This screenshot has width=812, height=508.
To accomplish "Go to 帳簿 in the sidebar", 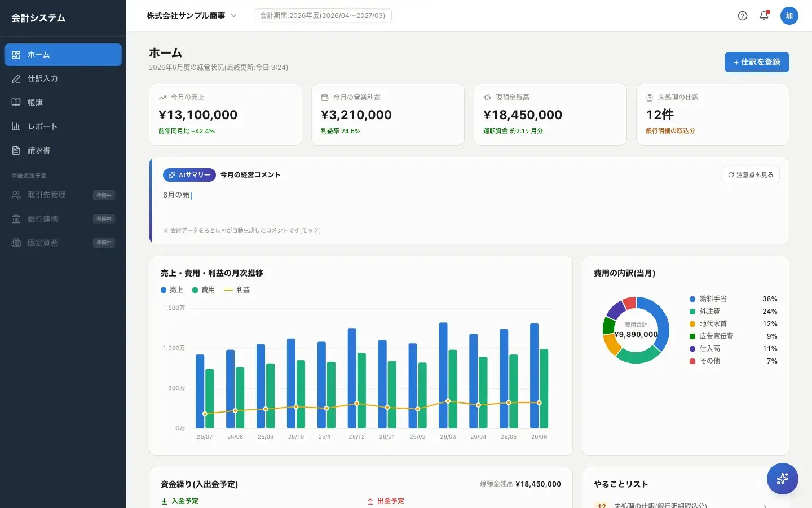I will coord(63,103).
